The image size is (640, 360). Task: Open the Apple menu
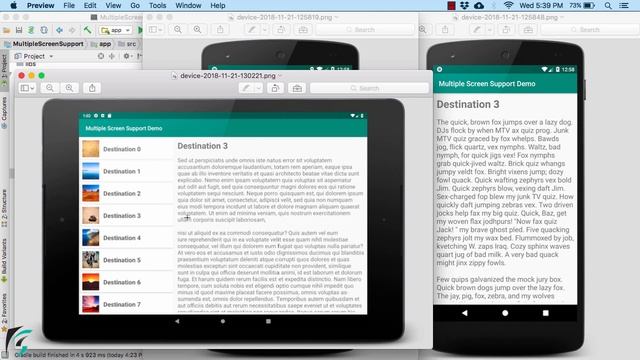[x=13, y=5]
